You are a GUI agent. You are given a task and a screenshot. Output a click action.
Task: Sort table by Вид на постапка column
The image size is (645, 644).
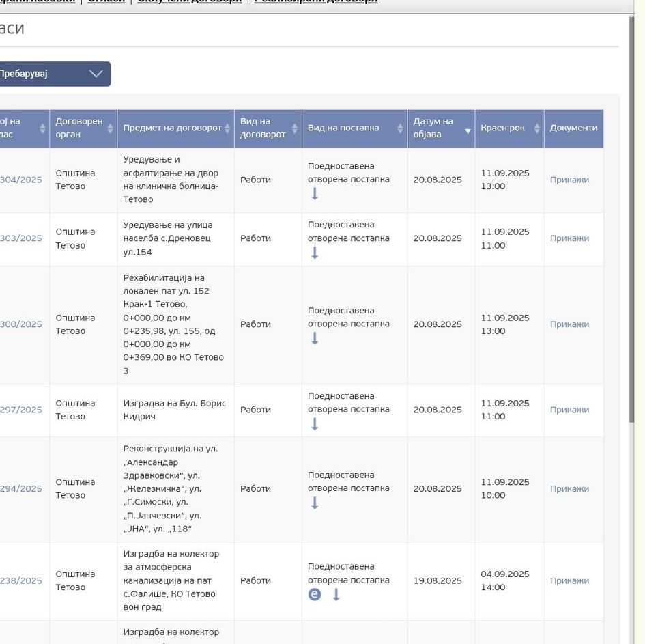pyautogui.click(x=355, y=128)
